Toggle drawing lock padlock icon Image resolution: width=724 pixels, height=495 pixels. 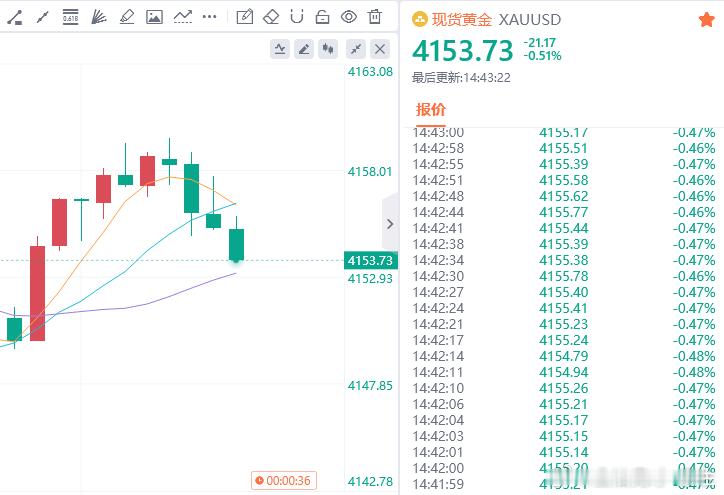[322, 17]
